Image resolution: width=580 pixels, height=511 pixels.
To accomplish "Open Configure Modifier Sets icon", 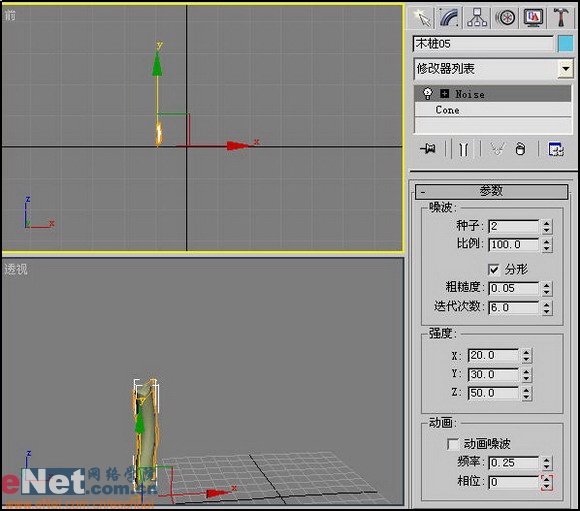I will (x=556, y=149).
